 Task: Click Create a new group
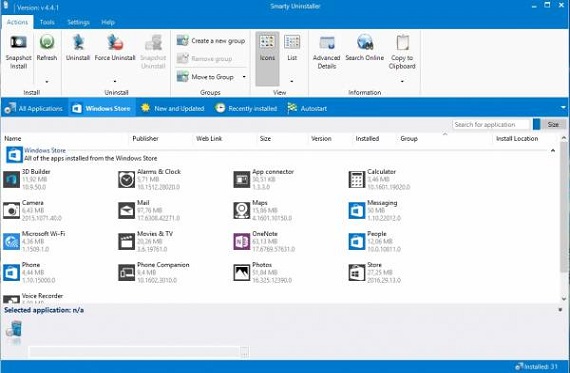(x=211, y=41)
